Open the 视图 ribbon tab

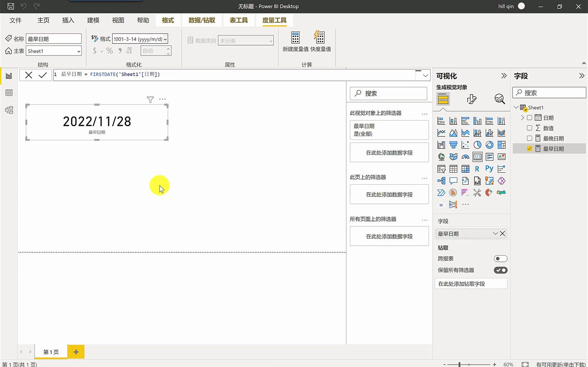[x=118, y=20]
